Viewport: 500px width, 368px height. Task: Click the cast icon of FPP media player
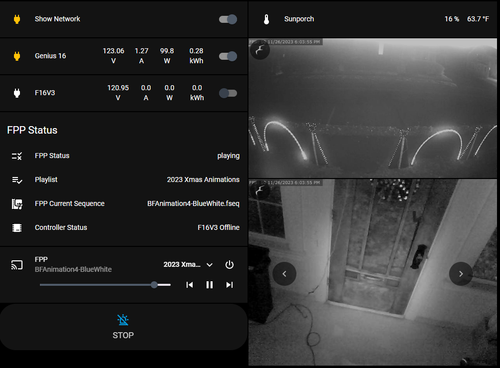(17, 265)
